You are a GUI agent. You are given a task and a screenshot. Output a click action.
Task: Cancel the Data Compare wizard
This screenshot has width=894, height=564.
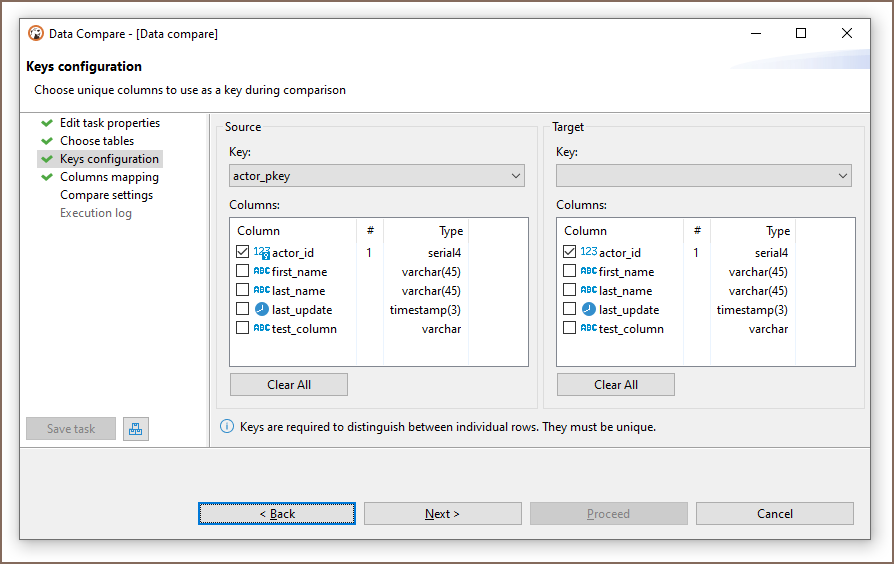click(x=774, y=514)
